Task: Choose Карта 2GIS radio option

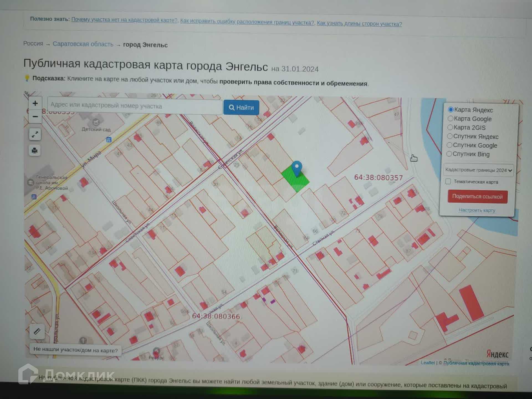Action: [450, 127]
